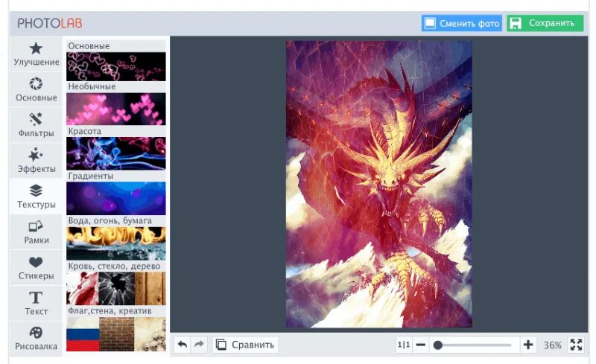Select the Кровь, стекло, дерево texture

(x=116, y=288)
